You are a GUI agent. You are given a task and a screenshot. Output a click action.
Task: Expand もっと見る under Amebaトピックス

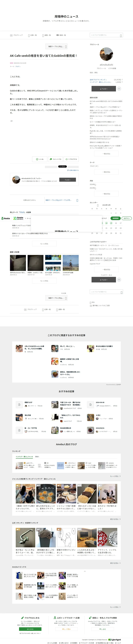115,607
